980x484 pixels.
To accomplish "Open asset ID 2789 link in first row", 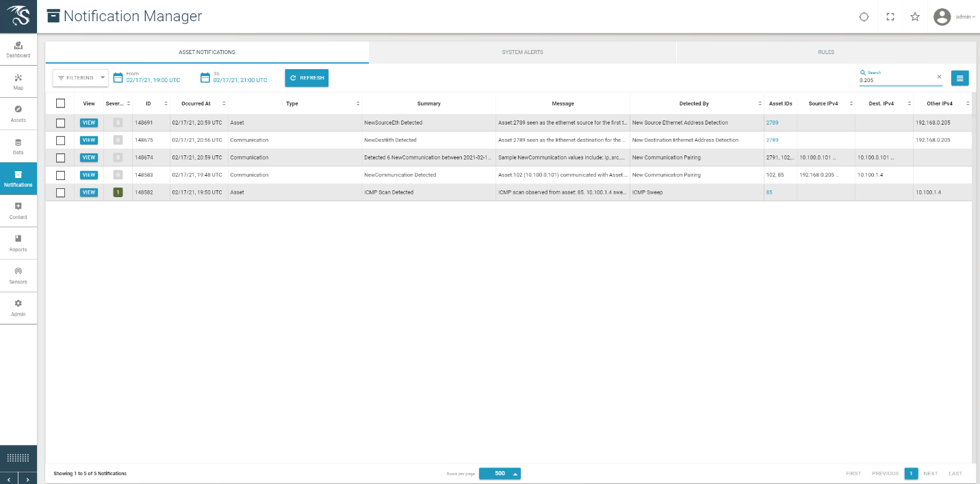I will (772, 123).
